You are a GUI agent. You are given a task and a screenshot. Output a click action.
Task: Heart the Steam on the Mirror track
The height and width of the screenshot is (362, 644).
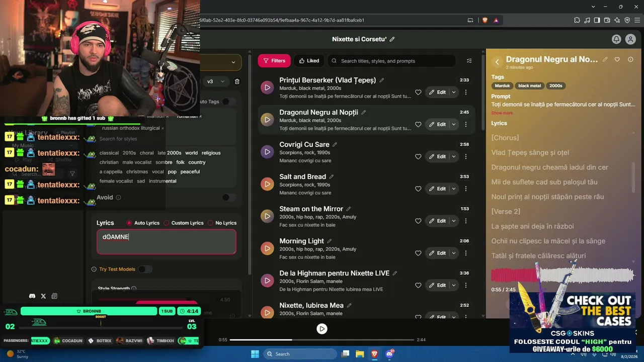pyautogui.click(x=418, y=221)
